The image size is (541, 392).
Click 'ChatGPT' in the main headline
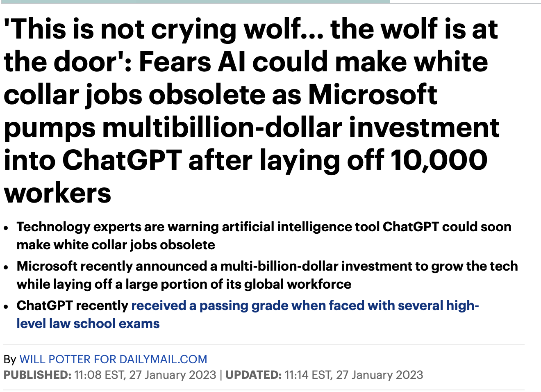point(122,160)
